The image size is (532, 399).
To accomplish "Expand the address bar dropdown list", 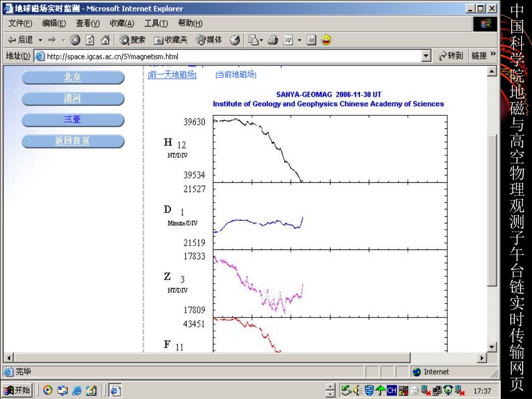I will 426,56.
